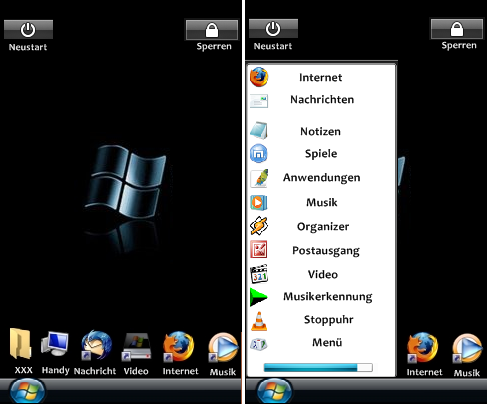487x404 pixels.
Task: Launch the Nachricht Thunderbird shortcut
Action: (96, 346)
